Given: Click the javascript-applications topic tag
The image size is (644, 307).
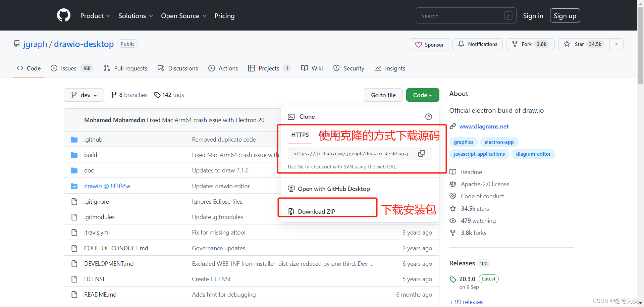Looking at the screenshot, I should click(479, 154).
